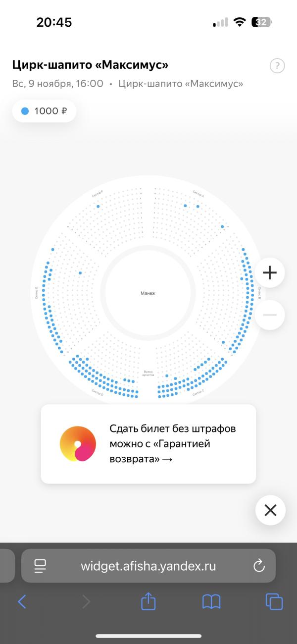Tap the «Цирк-шапито «Максимус»» event title
This screenshot has width=297, height=644.
[x=90, y=65]
